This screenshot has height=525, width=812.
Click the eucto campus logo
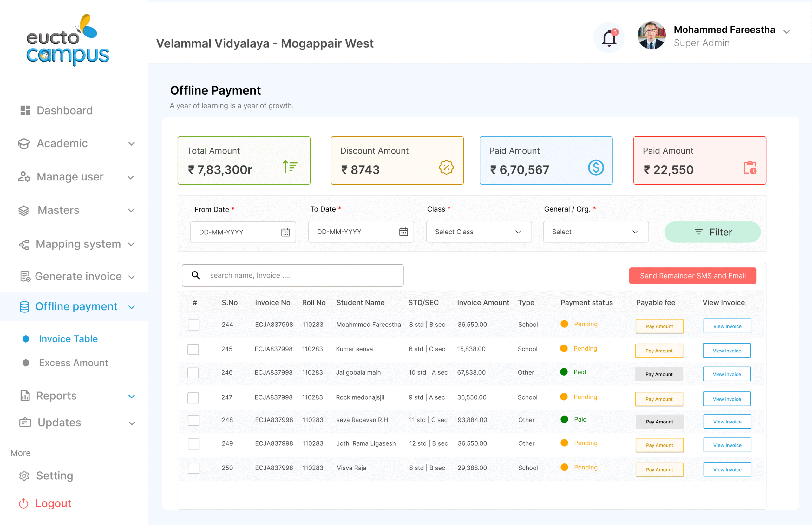click(x=68, y=40)
